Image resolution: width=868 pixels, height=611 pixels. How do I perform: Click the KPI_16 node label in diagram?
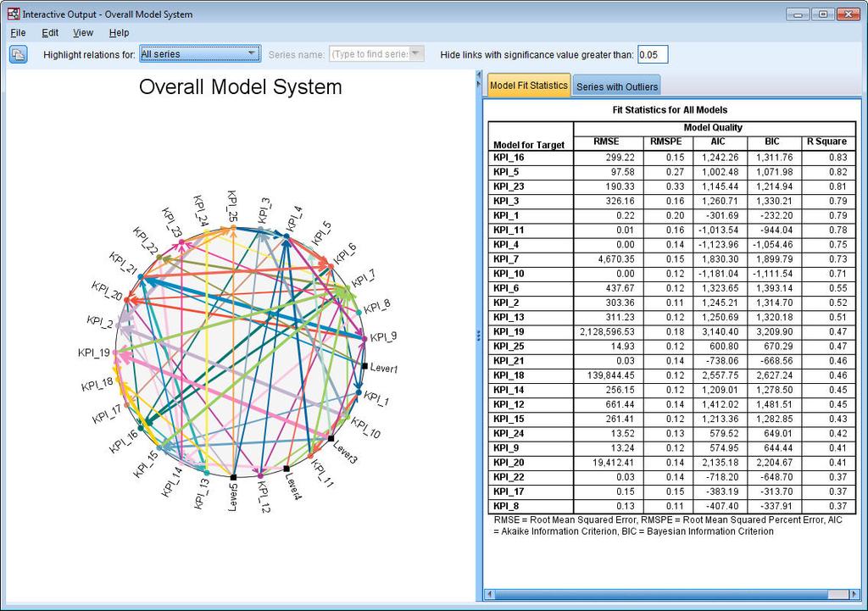(123, 442)
